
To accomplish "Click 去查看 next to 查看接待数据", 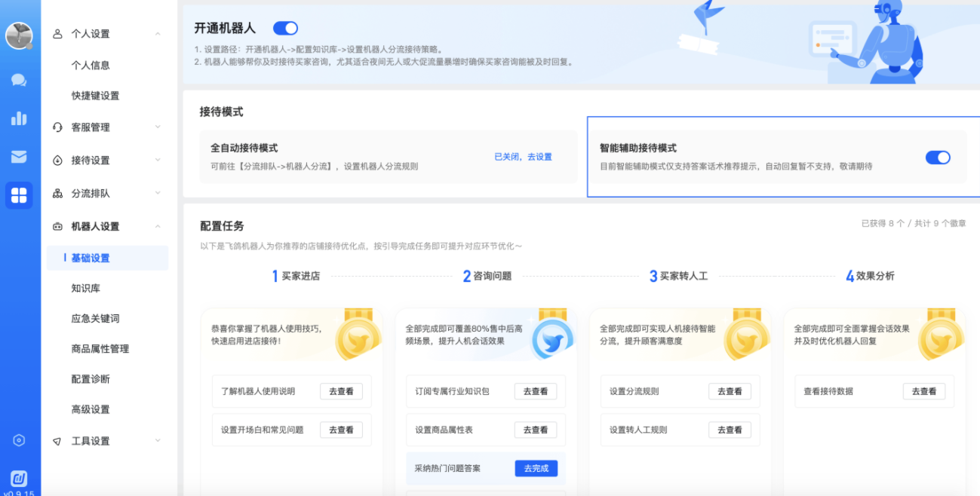I will (924, 391).
